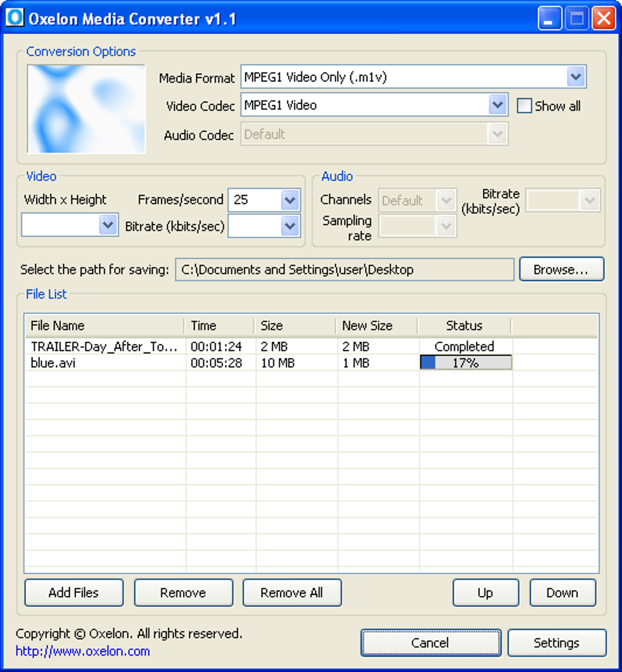Close the Oxelon Media Converter window
622x672 pixels.
[x=604, y=18]
